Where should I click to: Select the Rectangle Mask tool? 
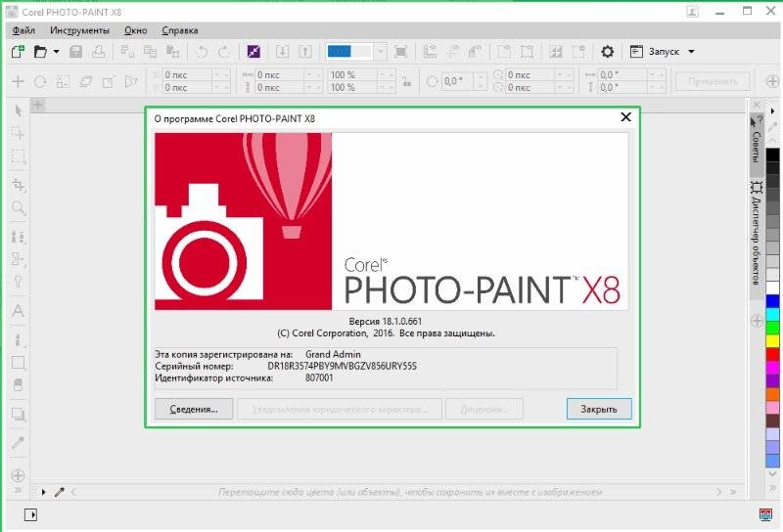(18, 156)
